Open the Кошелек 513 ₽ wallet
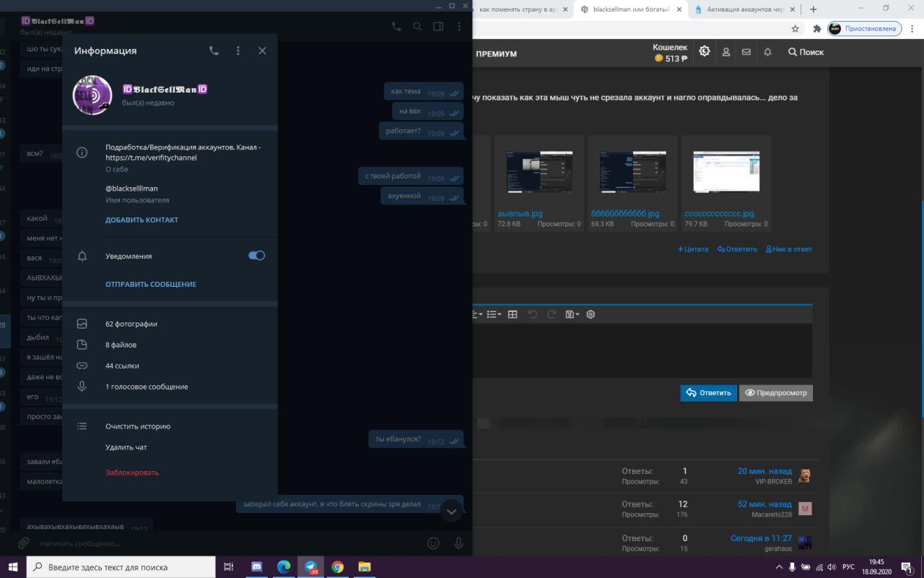 [x=671, y=53]
